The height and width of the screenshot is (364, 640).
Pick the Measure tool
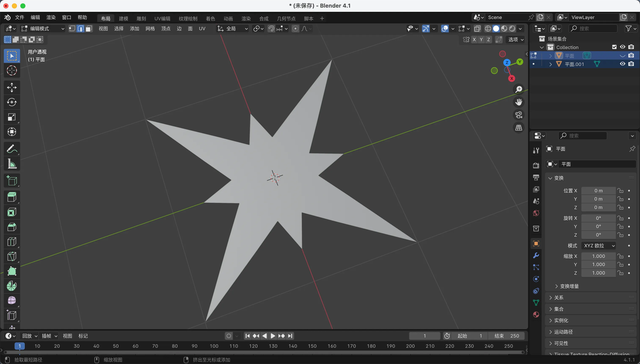pyautogui.click(x=11, y=164)
